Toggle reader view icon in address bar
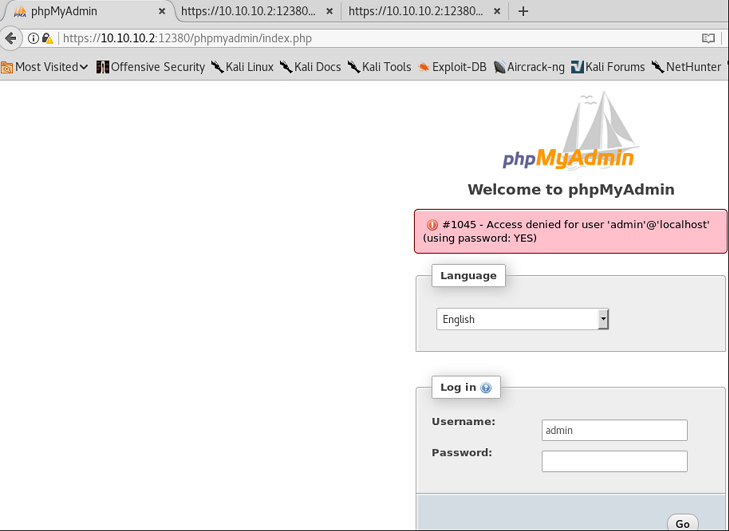Screen dimensions: 729x531 pos(708,38)
